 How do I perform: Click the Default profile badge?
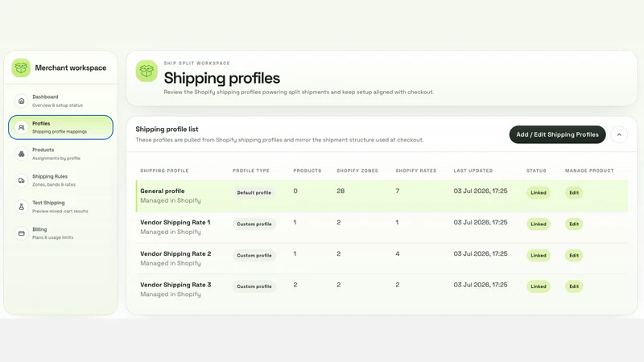pos(254,192)
